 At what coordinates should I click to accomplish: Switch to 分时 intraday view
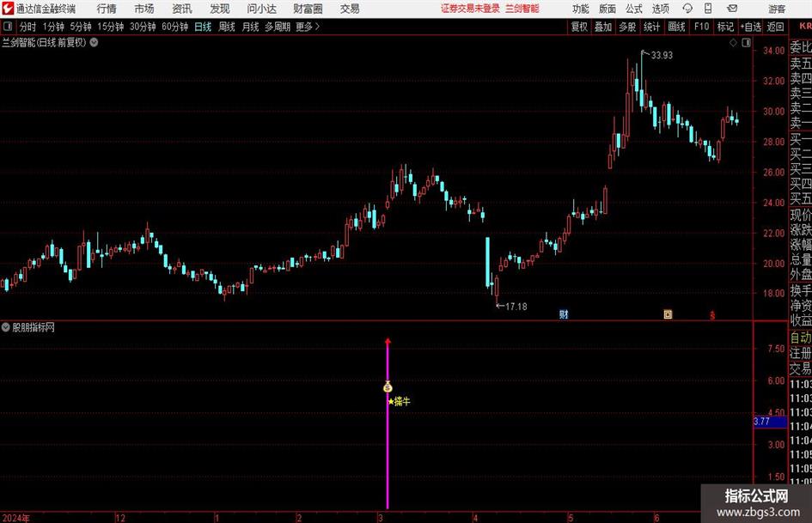28,27
